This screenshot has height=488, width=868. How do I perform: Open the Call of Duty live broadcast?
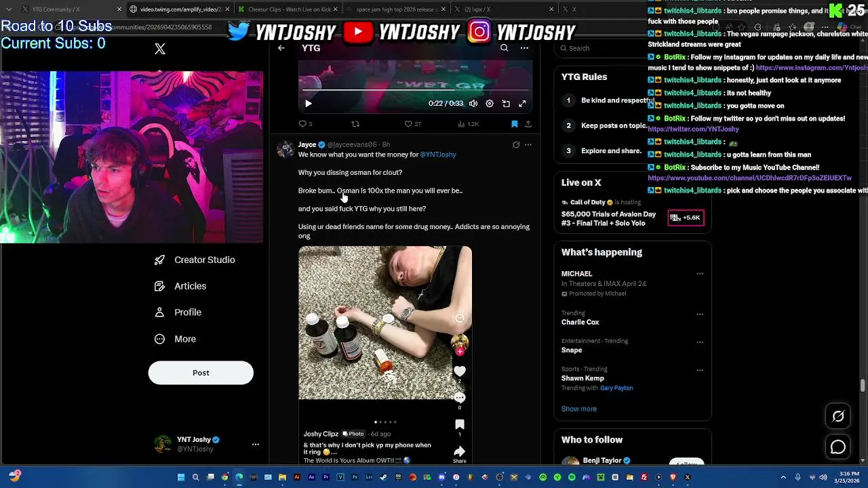point(633,212)
